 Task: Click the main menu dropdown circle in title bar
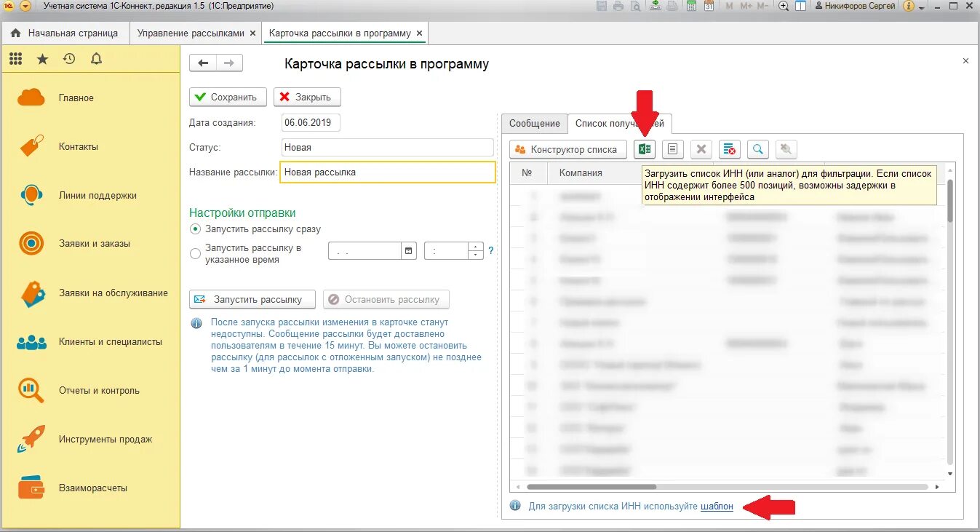click(25, 6)
